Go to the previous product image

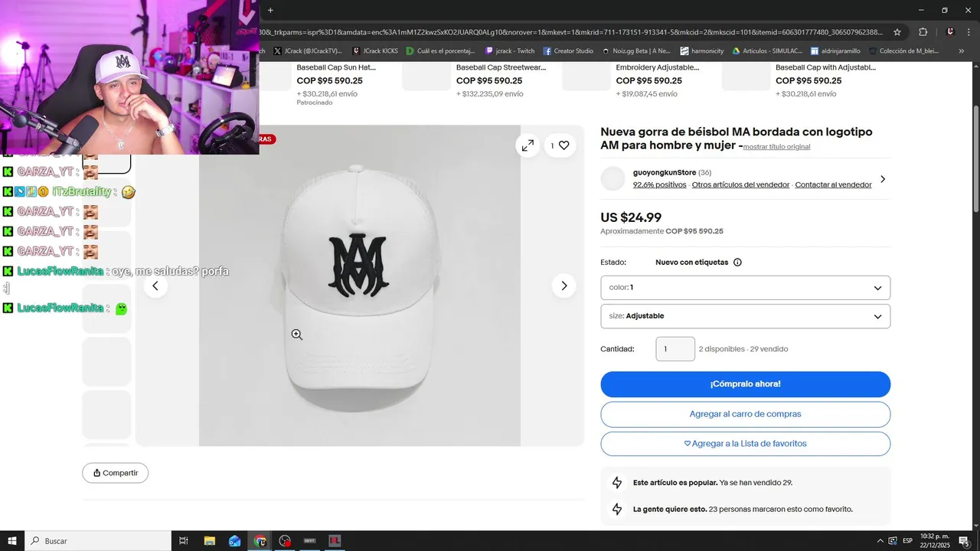tap(155, 286)
